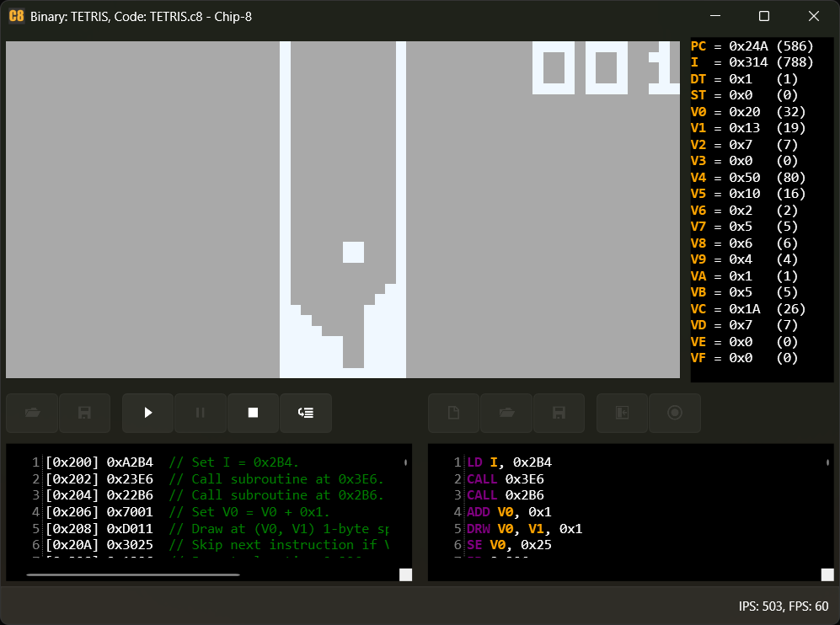Click the save code floppy icon on right toolbar
Screen dimensions: 840x625
point(559,413)
